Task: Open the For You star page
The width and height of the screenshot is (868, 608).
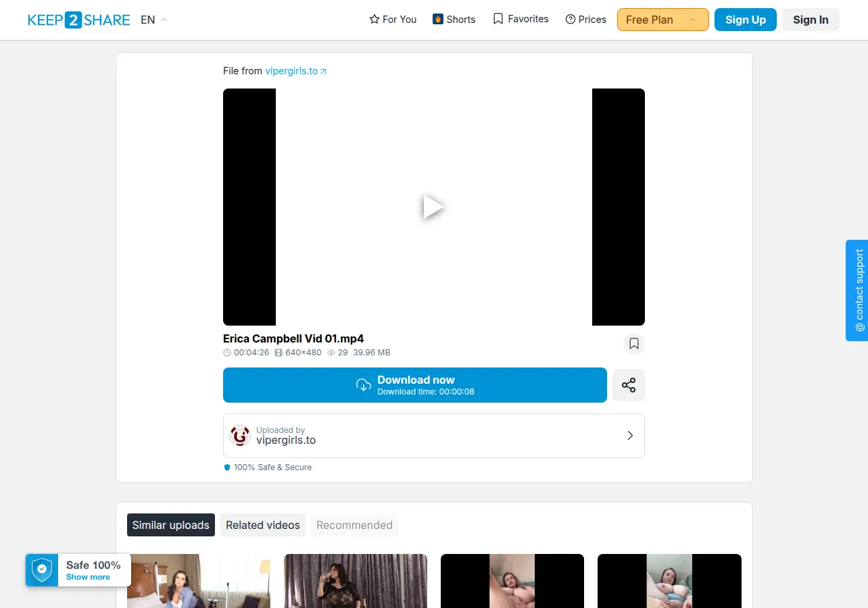Action: point(393,20)
